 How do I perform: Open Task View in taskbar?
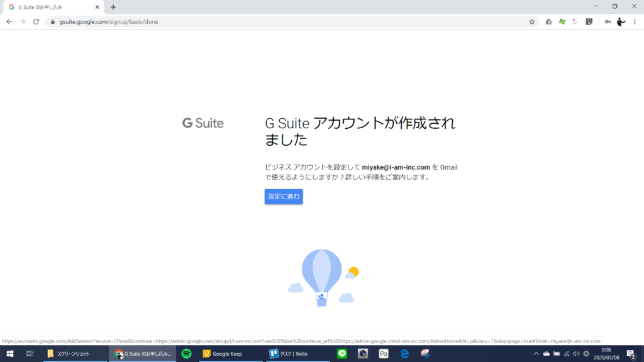pyautogui.click(x=30, y=354)
